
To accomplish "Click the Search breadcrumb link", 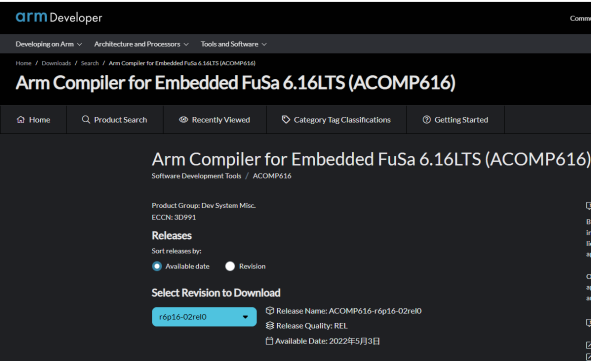I will tap(90, 63).
